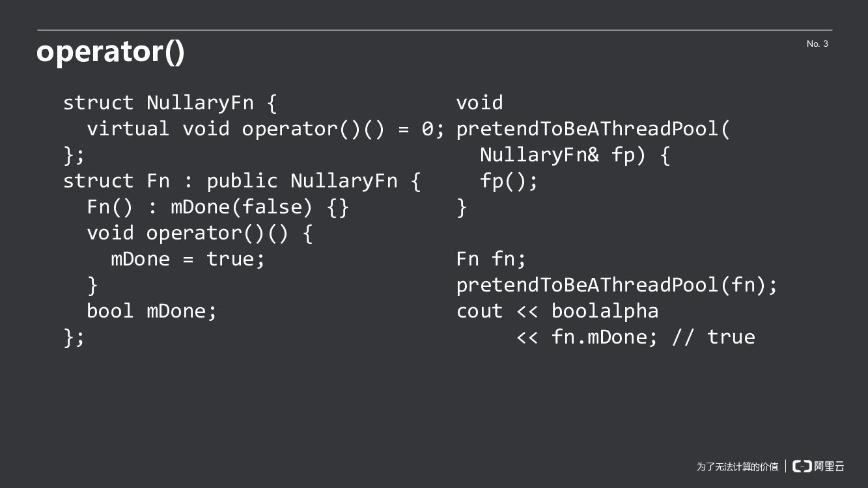Click the "// true" code comment

point(714,337)
